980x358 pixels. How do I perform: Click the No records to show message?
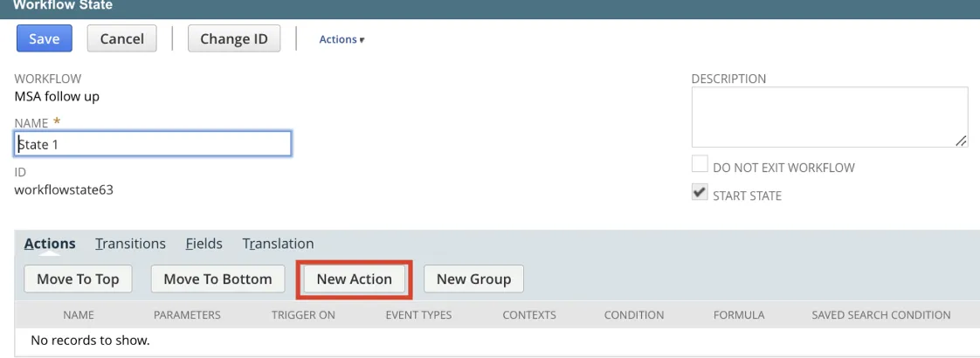pos(91,341)
